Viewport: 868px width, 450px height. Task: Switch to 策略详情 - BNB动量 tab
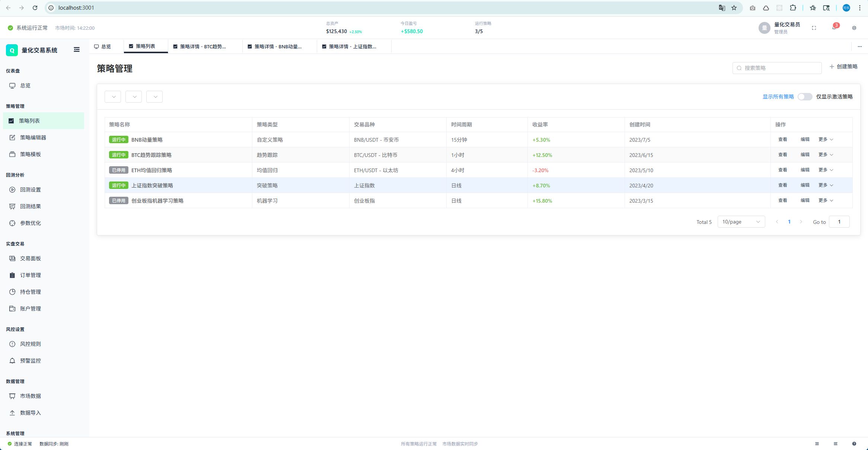click(280, 46)
